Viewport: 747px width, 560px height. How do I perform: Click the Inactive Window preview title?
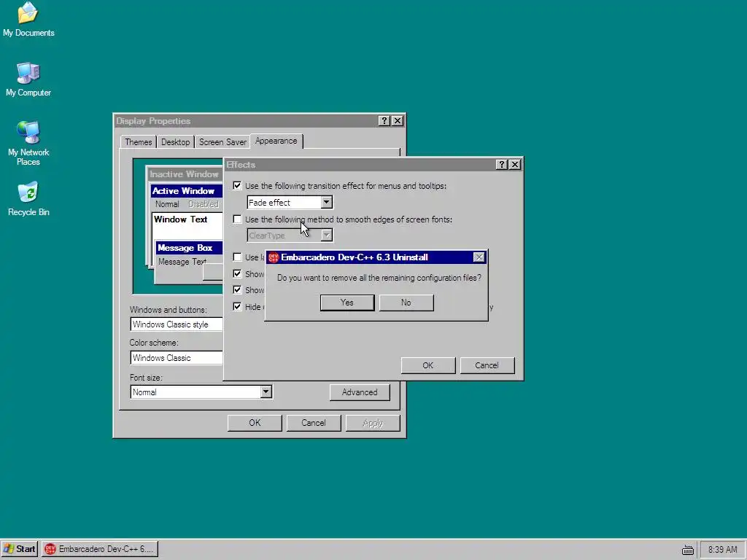tap(185, 174)
